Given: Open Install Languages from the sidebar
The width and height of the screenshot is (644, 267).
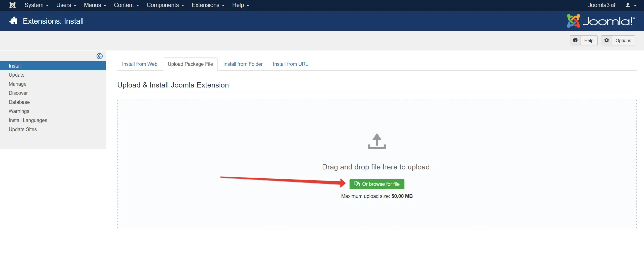Looking at the screenshot, I should (28, 120).
